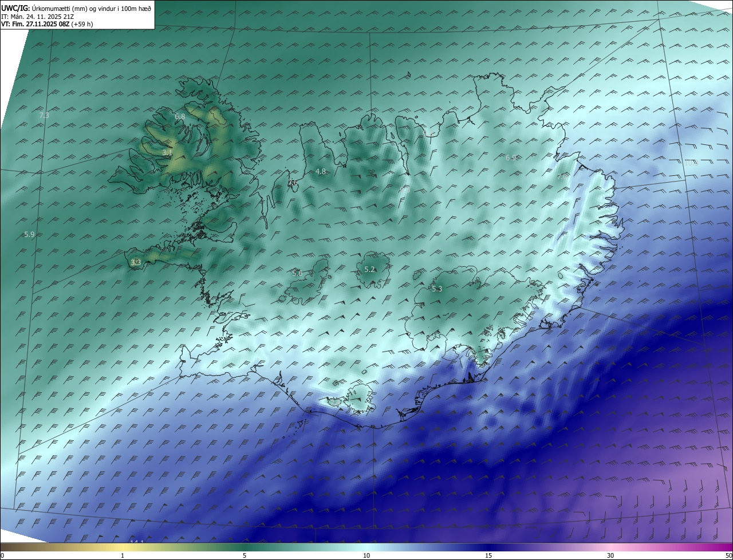Click the 30 tick on the color scale
The width and height of the screenshot is (733, 560).
tap(610, 555)
